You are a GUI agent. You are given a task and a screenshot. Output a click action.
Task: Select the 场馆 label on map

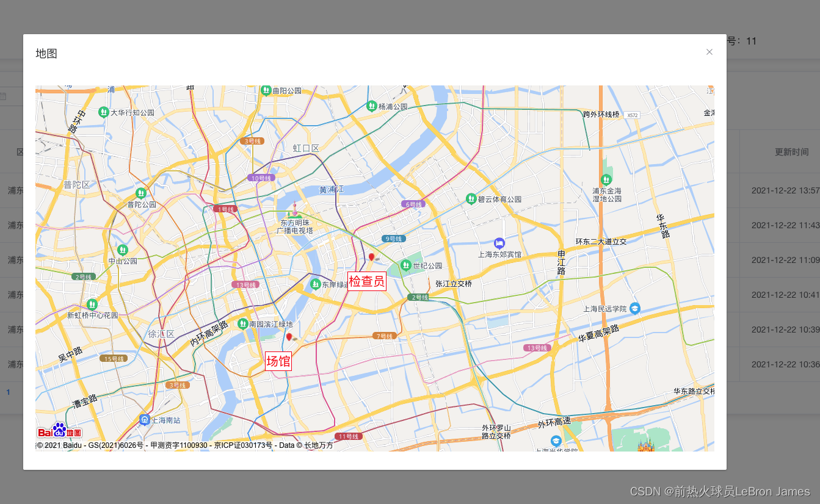coord(278,361)
